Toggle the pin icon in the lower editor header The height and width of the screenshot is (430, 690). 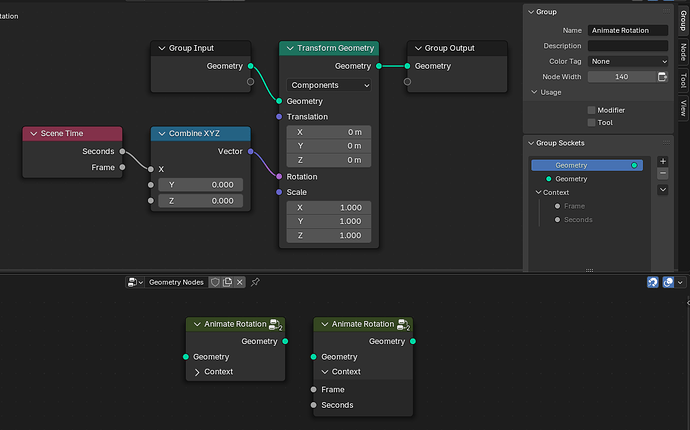pyautogui.click(x=255, y=282)
